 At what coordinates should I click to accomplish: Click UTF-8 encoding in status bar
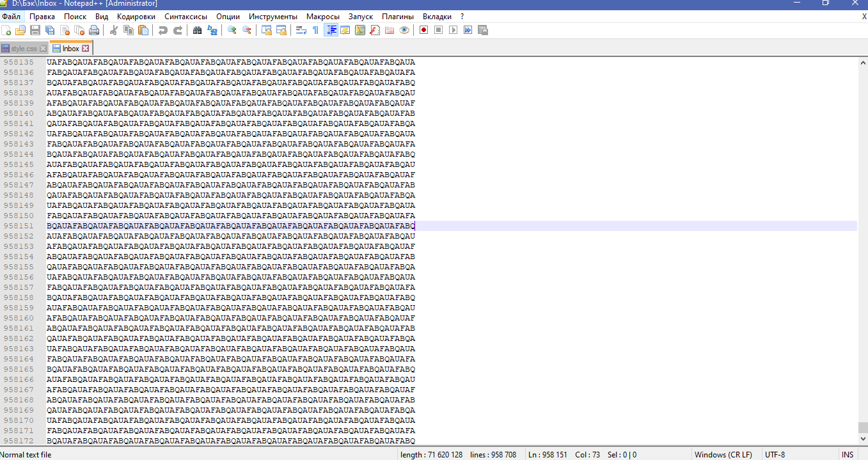[775, 455]
